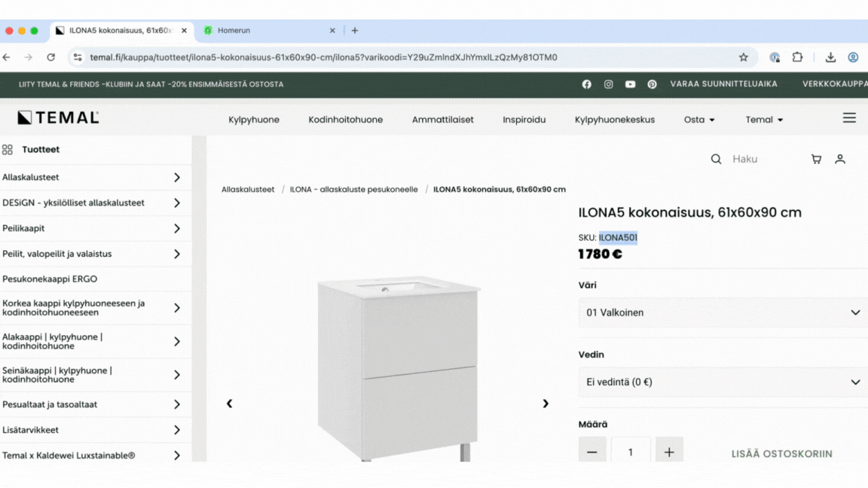Open the shopping cart icon
The image size is (868, 488).
coord(816,159)
